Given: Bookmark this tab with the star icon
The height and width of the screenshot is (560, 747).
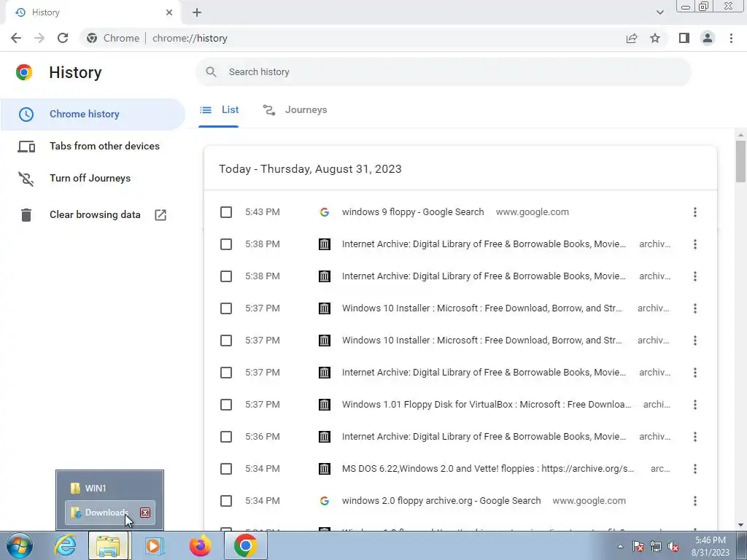Looking at the screenshot, I should (655, 38).
